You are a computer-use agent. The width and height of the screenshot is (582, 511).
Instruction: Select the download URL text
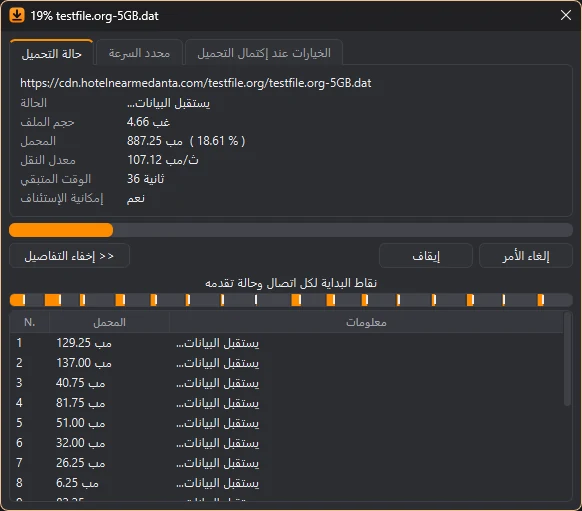pos(196,83)
